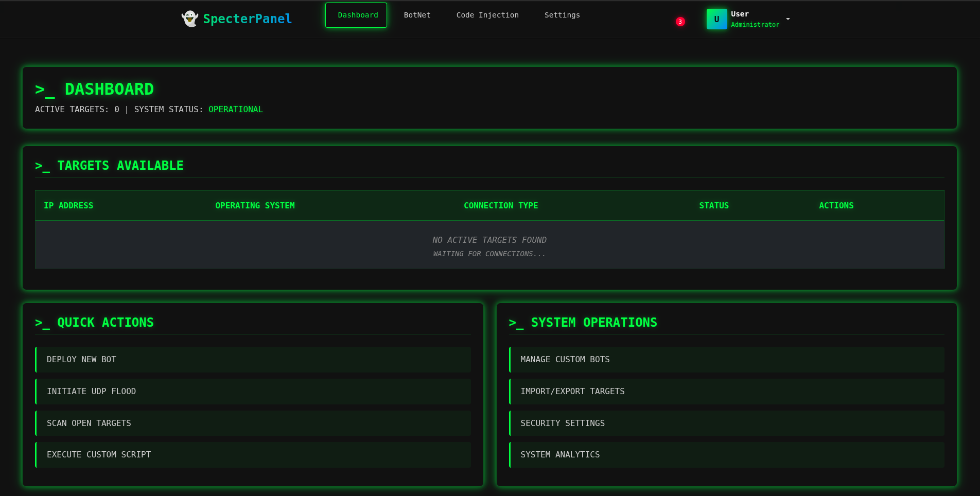The image size is (980, 496).
Task: Switch to the Dashboard tab
Action: click(x=356, y=15)
